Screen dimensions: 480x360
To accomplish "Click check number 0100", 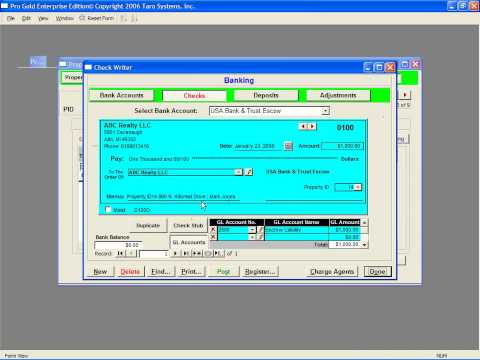I will click(x=345, y=127).
